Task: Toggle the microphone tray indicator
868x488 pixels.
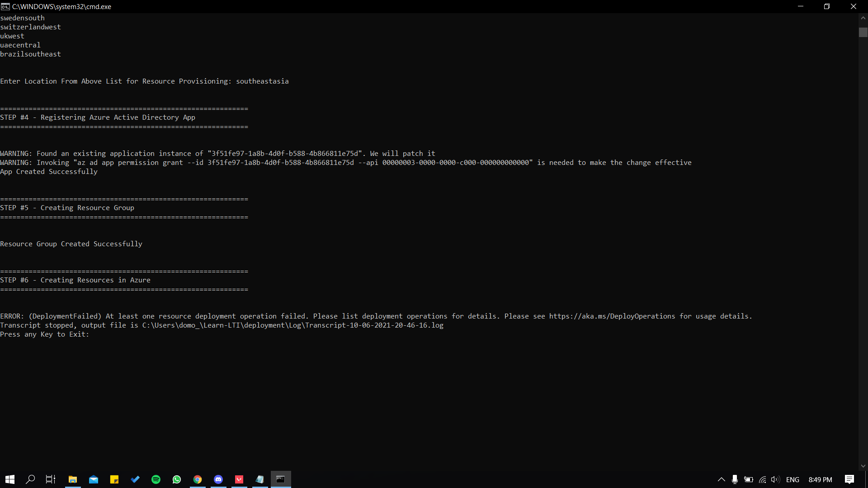Action: point(735,480)
